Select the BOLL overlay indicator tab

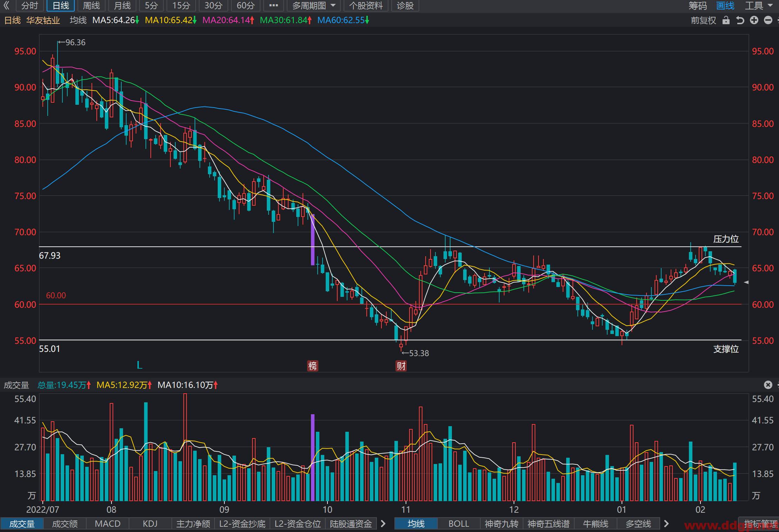point(459,524)
